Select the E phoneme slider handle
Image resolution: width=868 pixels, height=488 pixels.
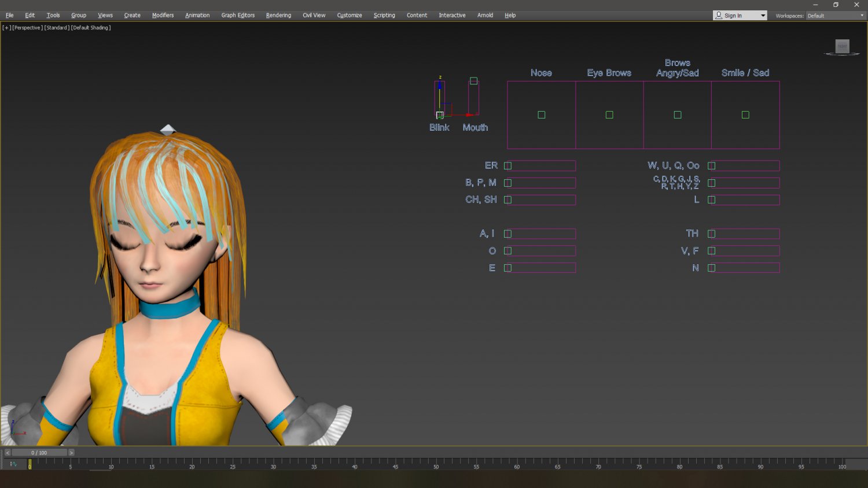(x=508, y=268)
